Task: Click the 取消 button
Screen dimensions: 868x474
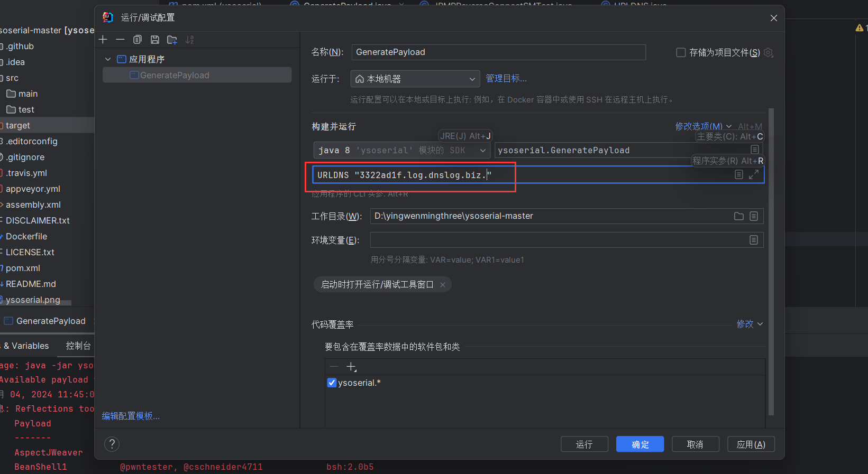Action: click(x=695, y=444)
